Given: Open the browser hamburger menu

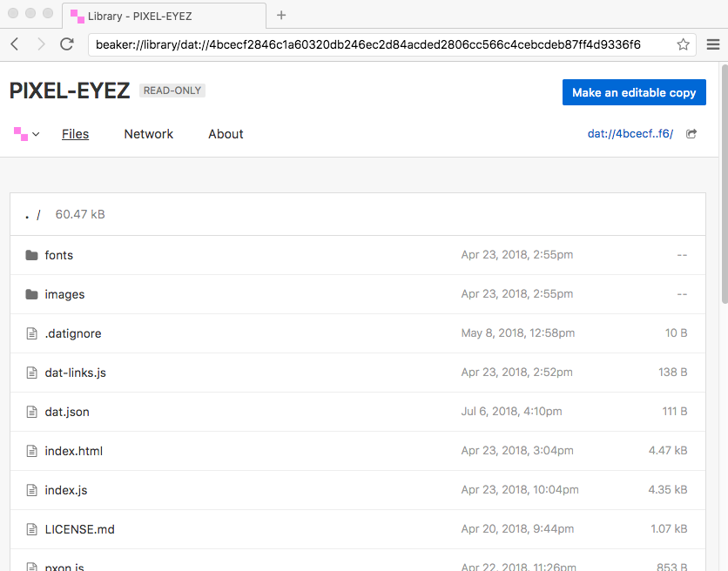Looking at the screenshot, I should (x=713, y=44).
